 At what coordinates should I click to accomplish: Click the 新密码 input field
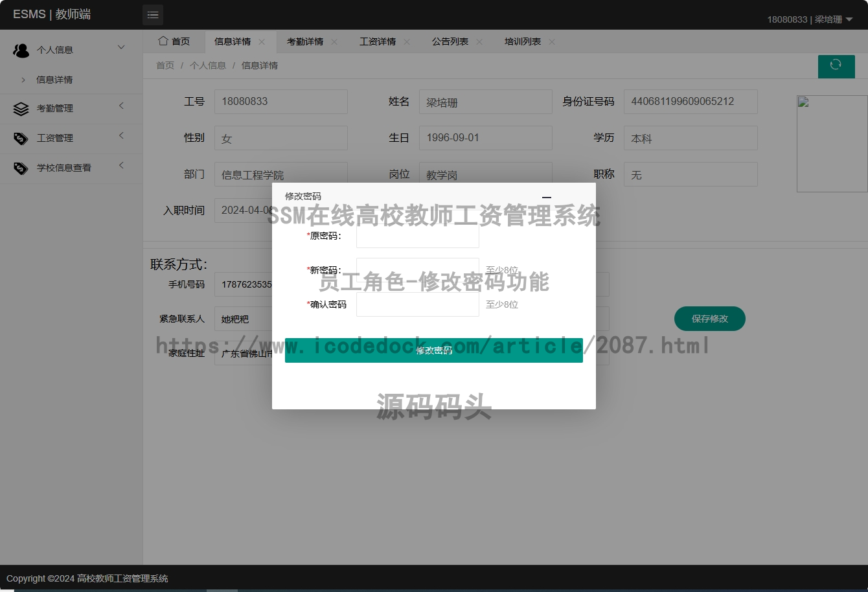418,270
